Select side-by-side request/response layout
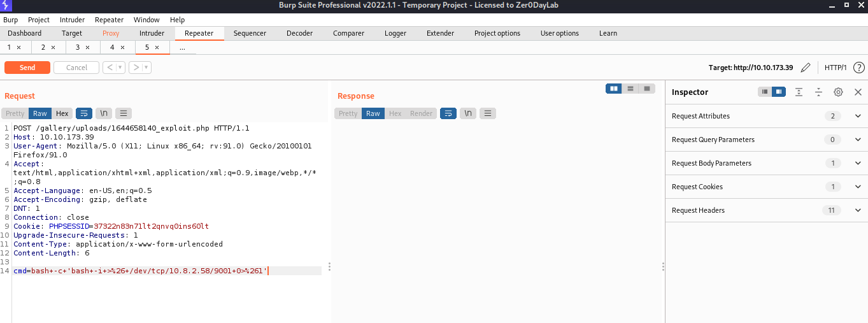 click(614, 89)
